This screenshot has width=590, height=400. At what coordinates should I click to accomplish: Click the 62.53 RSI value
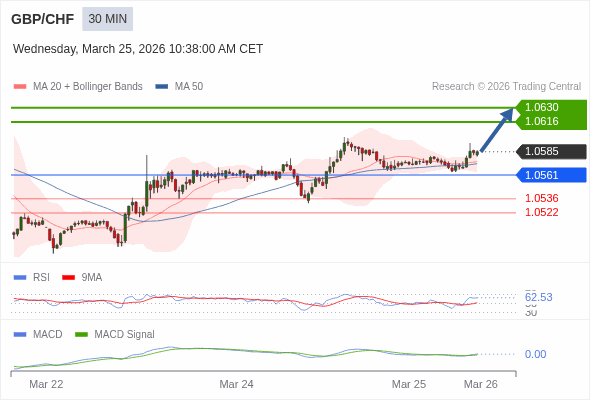pos(538,297)
